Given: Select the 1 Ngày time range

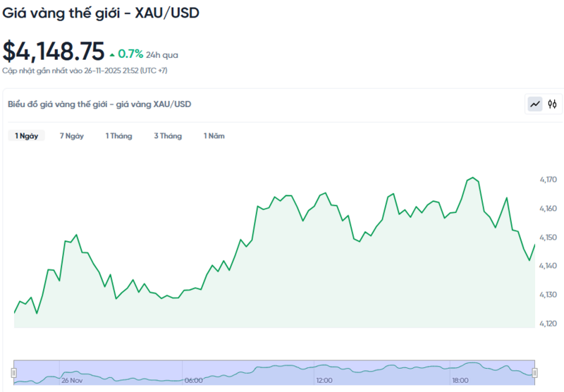Looking at the screenshot, I should click(x=27, y=136).
